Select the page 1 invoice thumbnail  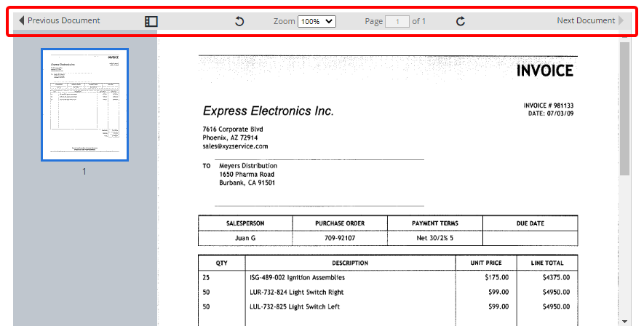tap(84, 105)
